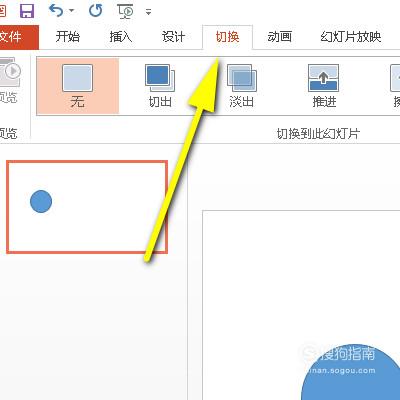Viewport: 400px width, 400px height.
Task: Select the first slide thumbnail
Action: pos(87,207)
